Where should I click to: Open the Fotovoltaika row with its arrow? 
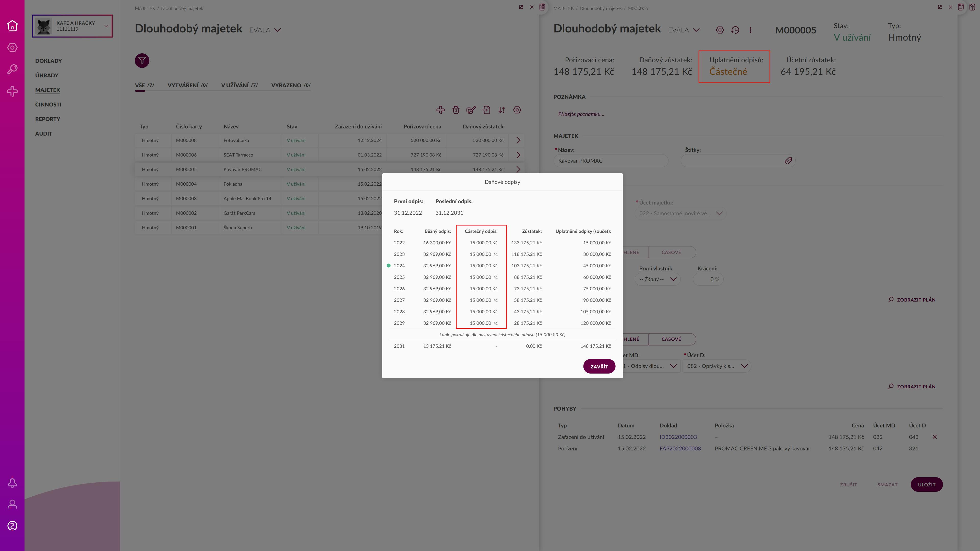pos(518,140)
